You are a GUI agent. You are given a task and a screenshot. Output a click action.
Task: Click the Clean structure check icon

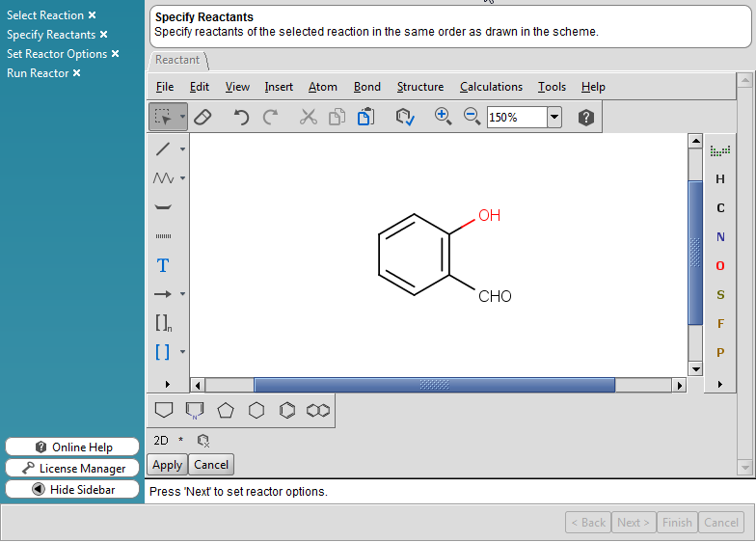pos(405,117)
